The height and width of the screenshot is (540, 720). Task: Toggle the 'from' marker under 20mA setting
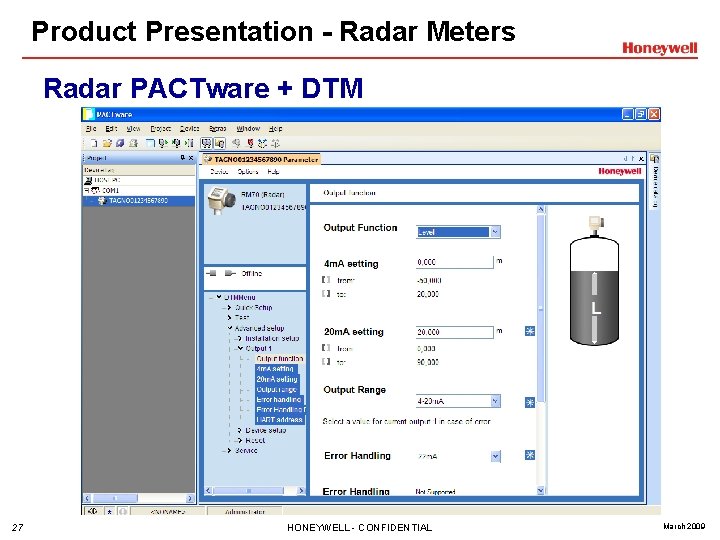(326, 348)
